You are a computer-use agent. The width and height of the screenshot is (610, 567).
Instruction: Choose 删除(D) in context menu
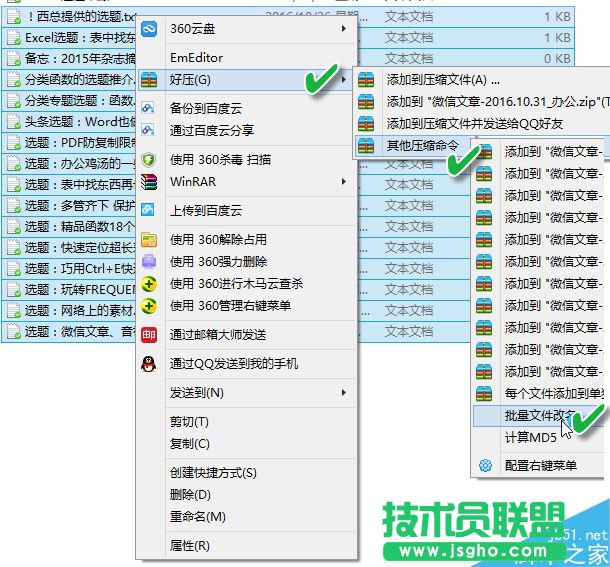tap(190, 495)
